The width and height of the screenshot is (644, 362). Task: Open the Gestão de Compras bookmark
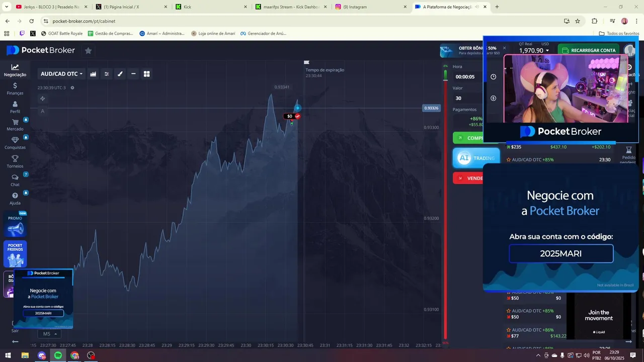[110, 34]
